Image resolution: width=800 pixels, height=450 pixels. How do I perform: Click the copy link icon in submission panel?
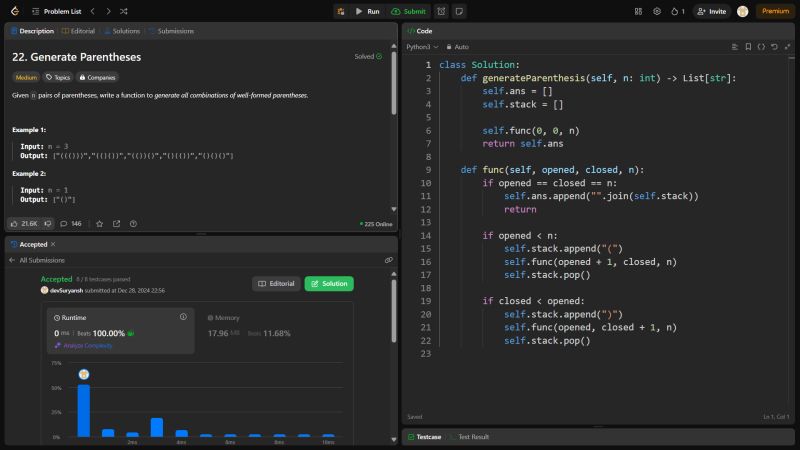(x=389, y=260)
